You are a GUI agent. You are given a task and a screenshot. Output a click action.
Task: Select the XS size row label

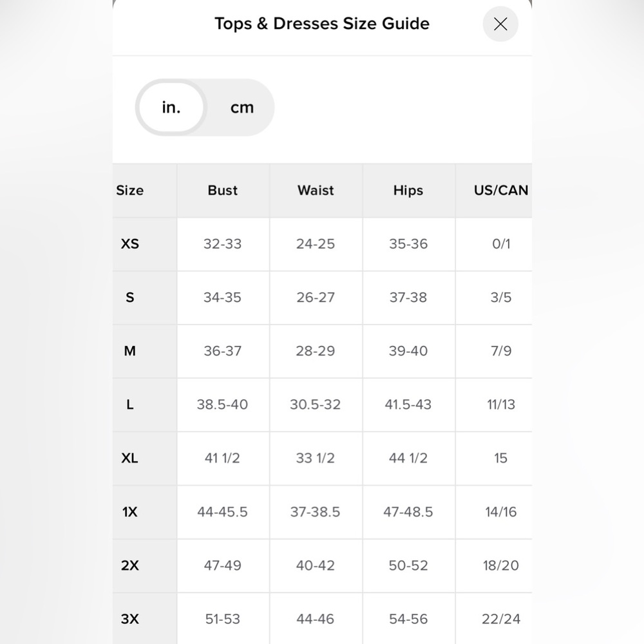point(130,244)
